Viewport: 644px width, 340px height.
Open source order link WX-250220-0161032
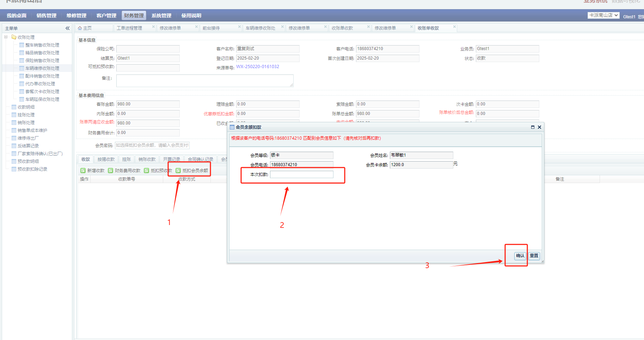pyautogui.click(x=258, y=67)
